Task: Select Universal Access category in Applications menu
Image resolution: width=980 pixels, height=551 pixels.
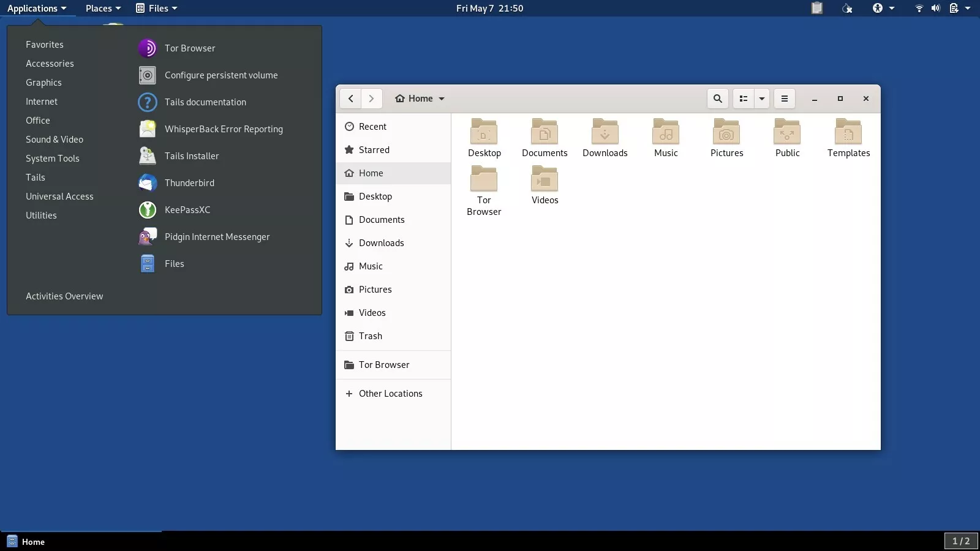Action: click(59, 197)
